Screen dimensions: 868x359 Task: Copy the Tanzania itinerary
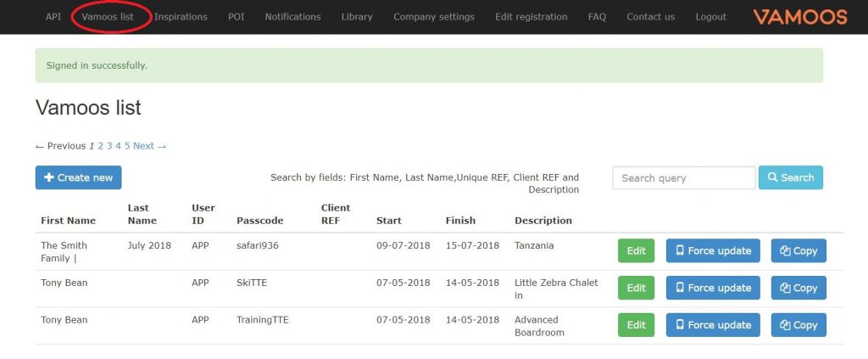[x=798, y=250]
